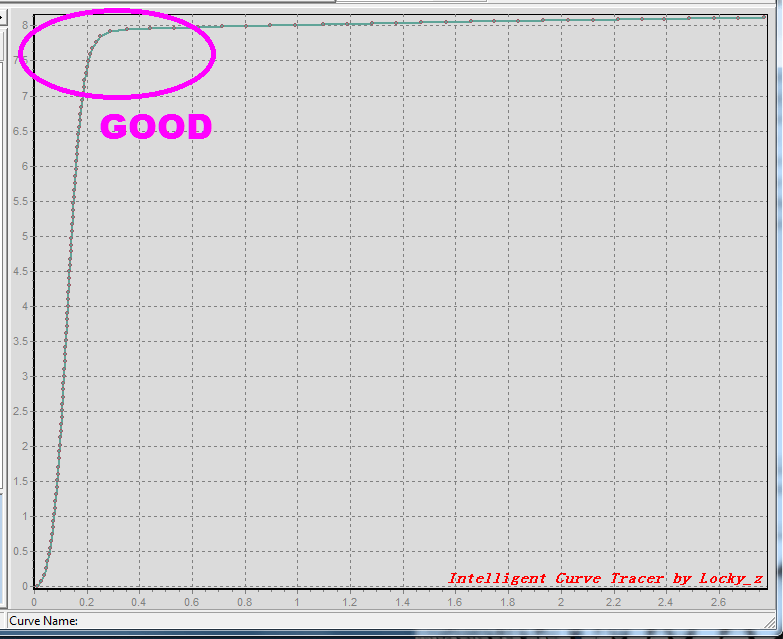Click y-axis tick label "5"

[x=25, y=236]
